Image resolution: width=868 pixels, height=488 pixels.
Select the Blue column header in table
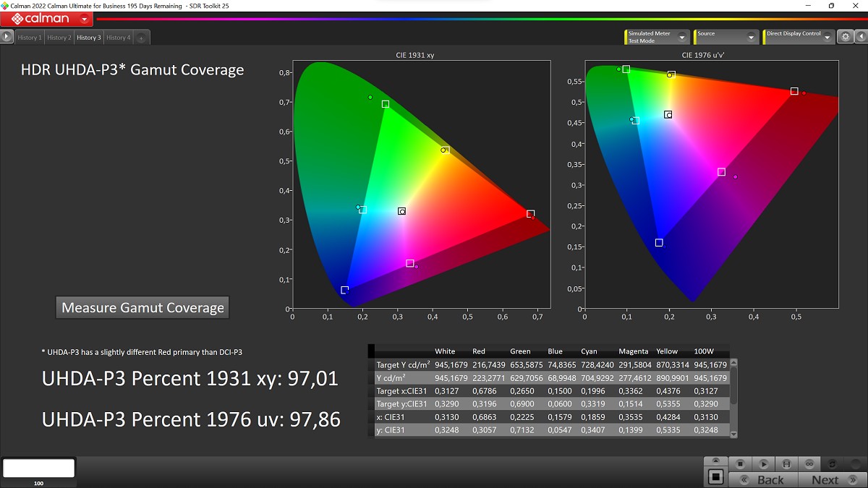tap(554, 351)
